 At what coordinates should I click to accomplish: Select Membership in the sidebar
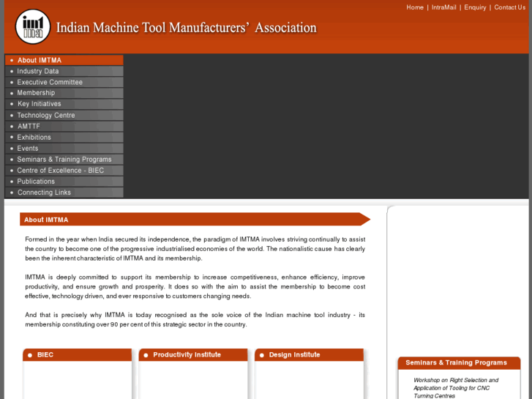[64, 93]
